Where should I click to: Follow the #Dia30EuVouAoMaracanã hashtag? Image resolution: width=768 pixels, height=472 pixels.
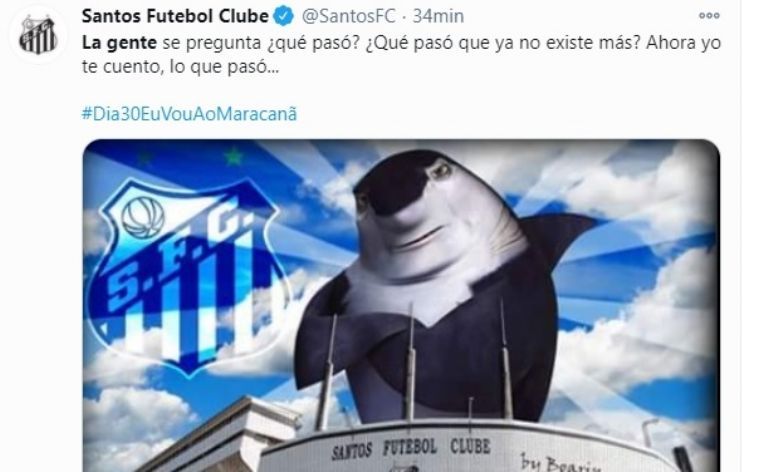click(x=189, y=114)
